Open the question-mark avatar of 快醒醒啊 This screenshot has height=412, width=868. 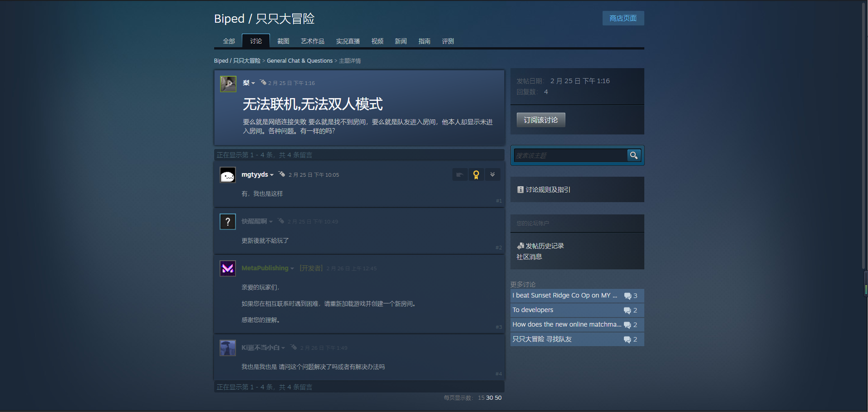(228, 222)
